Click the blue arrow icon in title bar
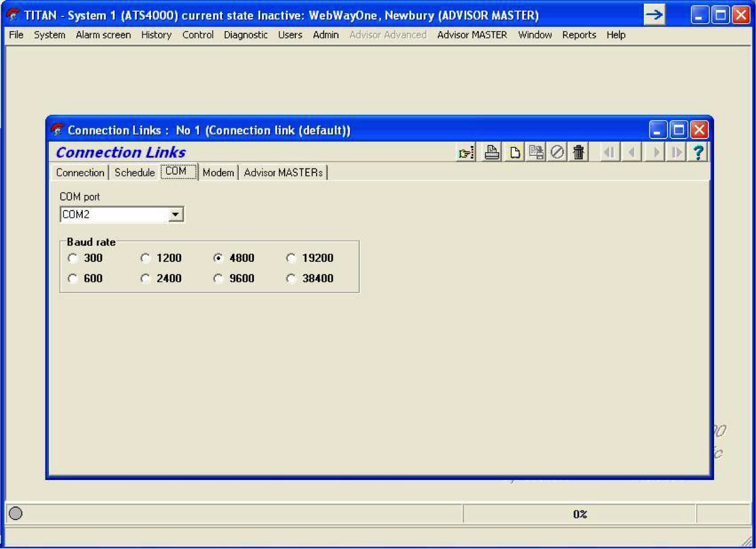This screenshot has width=756, height=549. (x=654, y=15)
